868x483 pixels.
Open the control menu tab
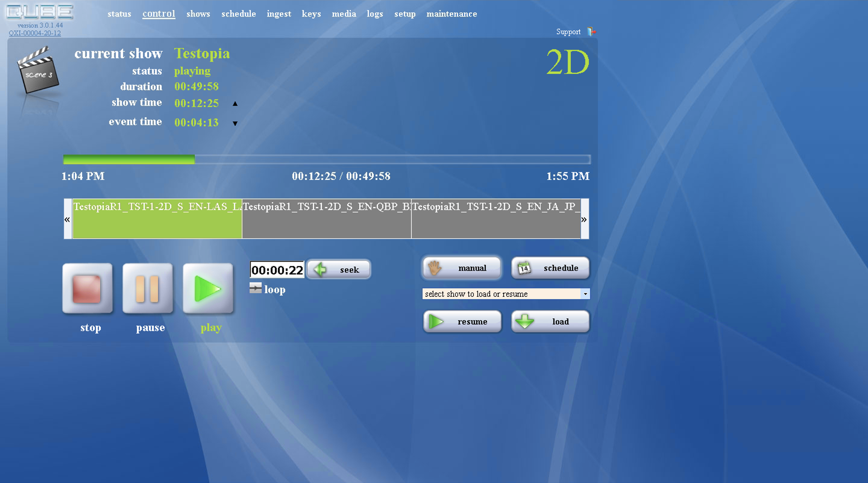click(159, 14)
